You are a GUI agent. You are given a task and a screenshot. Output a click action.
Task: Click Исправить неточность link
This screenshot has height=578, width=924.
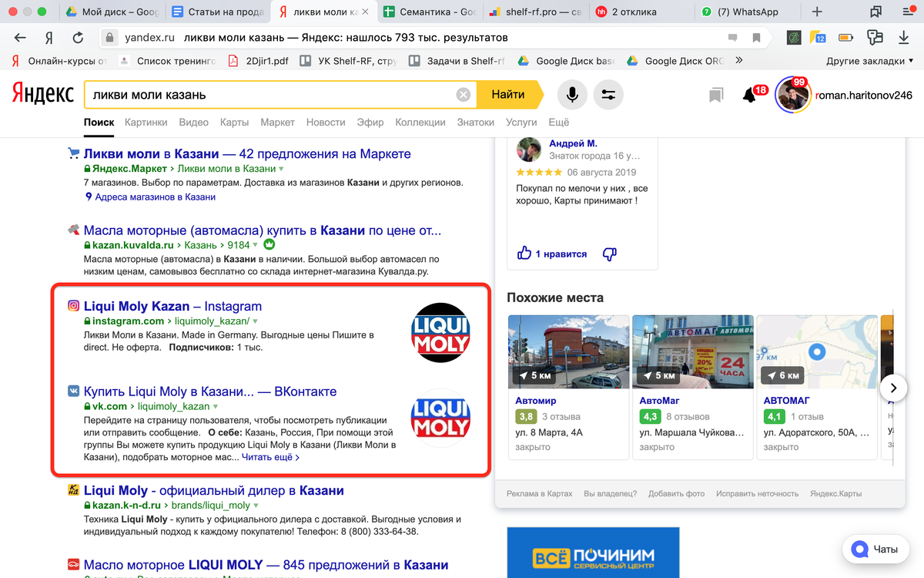coord(757,493)
